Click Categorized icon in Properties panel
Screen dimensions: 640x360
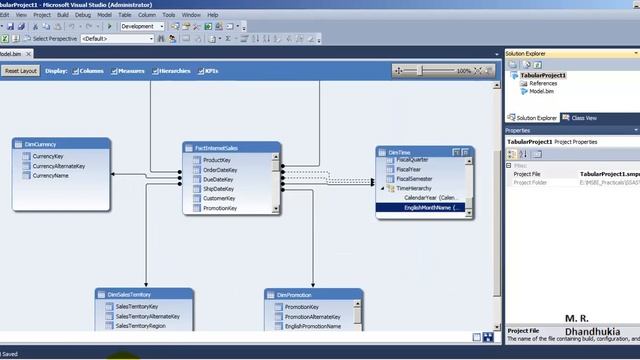(511, 154)
